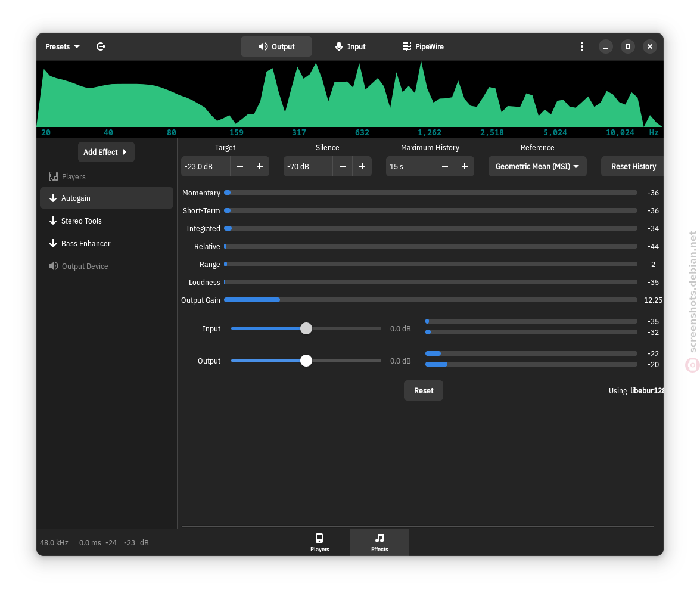This screenshot has width=700, height=596.
Task: Click the Output gain slider handle
Action: coord(306,361)
